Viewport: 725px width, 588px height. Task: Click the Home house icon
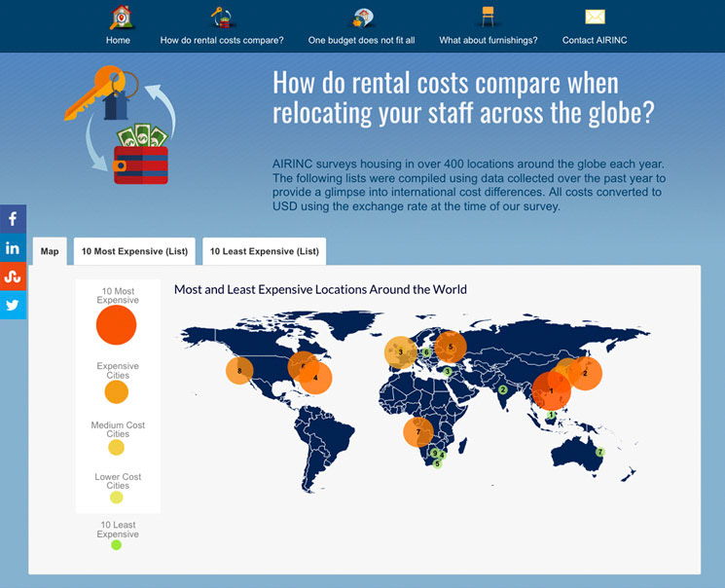tap(122, 18)
